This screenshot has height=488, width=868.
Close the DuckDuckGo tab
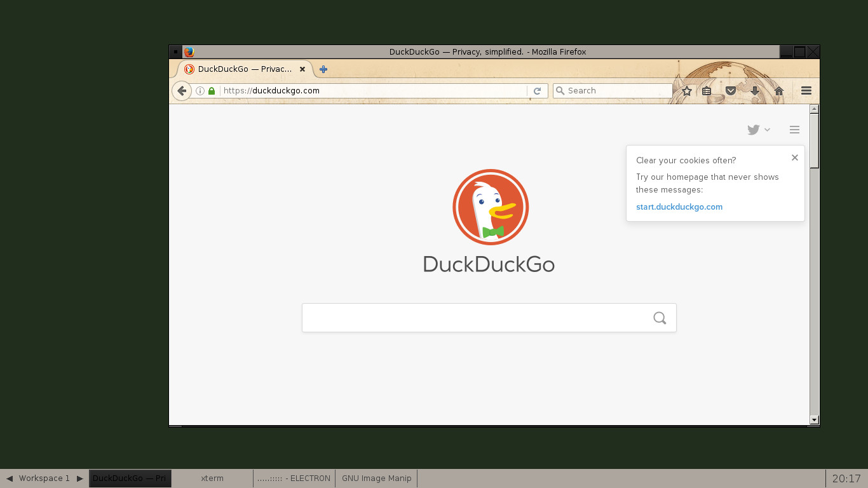coord(302,69)
